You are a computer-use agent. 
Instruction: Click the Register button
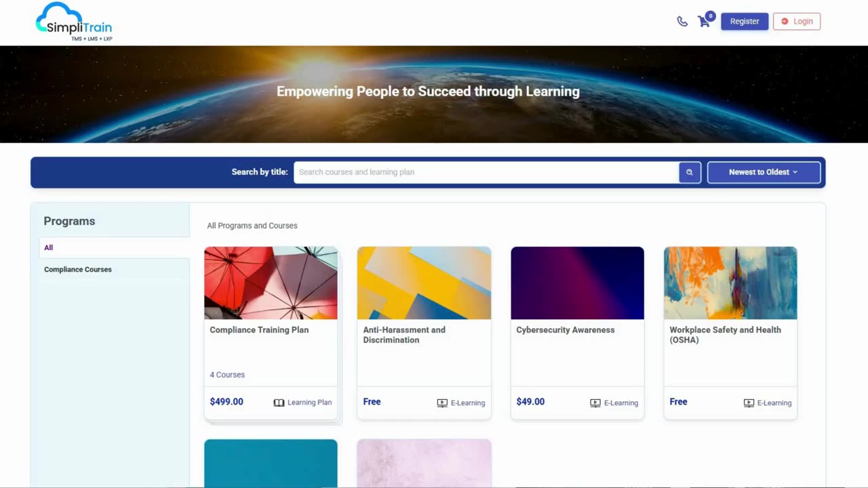(x=745, y=22)
